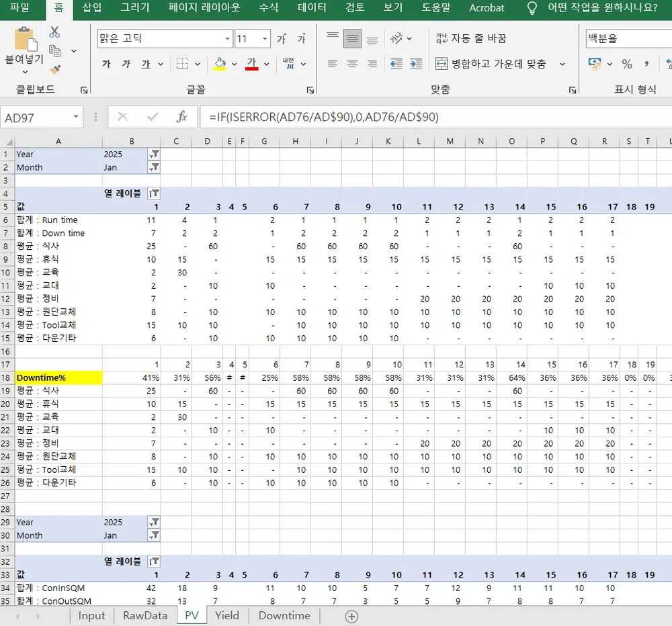Screen dimensions: 672x626
Task: Click the 병합하고 가운데 맞춤 button
Action: pyautogui.click(x=491, y=64)
